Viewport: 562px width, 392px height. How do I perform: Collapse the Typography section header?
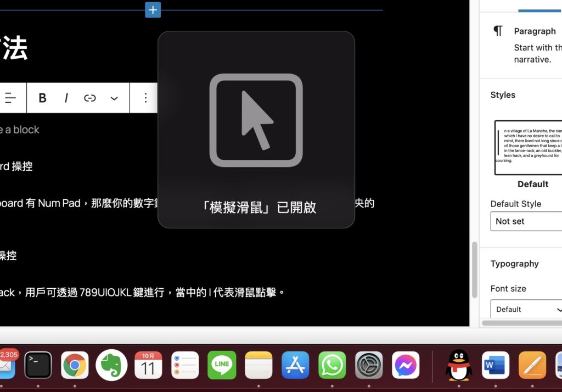coord(515,264)
